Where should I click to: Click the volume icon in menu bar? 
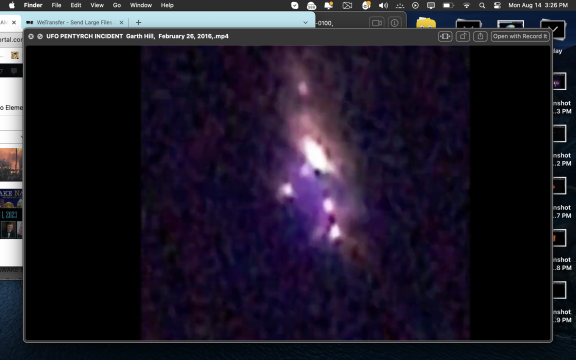tap(383, 5)
